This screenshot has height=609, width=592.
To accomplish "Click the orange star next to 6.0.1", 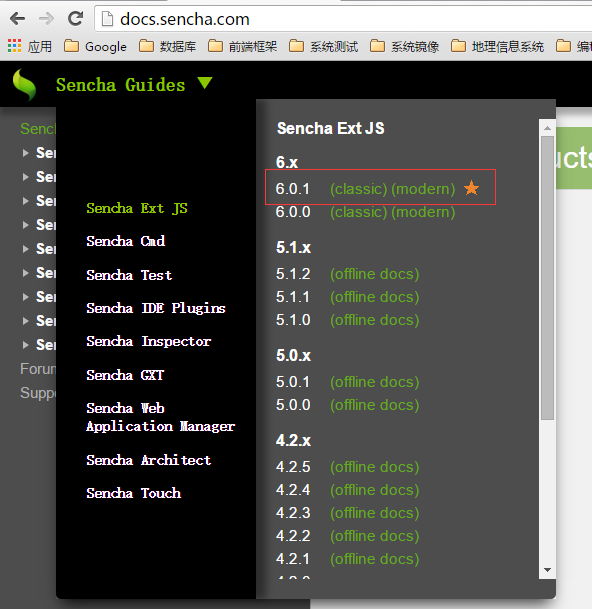I will click(x=472, y=188).
